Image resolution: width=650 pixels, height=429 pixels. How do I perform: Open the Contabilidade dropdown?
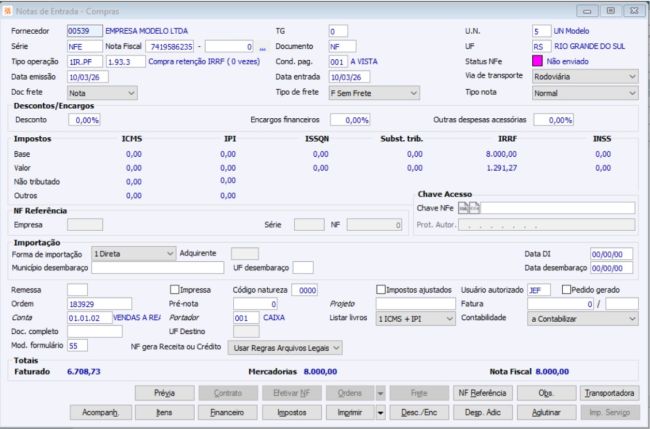coord(583,319)
